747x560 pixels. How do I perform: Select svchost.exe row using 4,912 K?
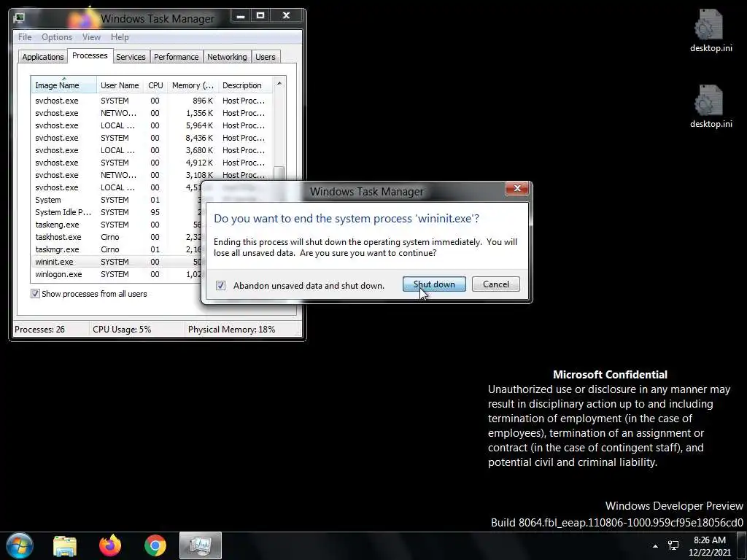pos(152,163)
